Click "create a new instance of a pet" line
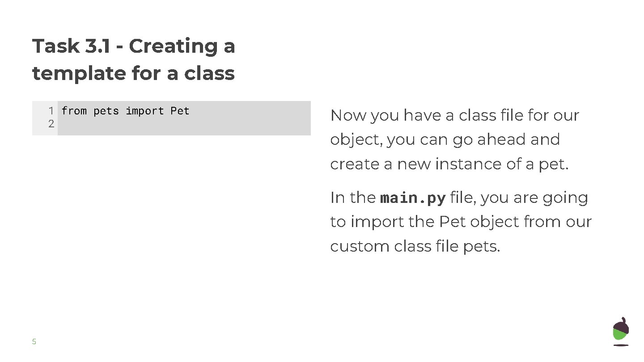Image resolution: width=644 pixels, height=362 pixels. click(x=449, y=164)
